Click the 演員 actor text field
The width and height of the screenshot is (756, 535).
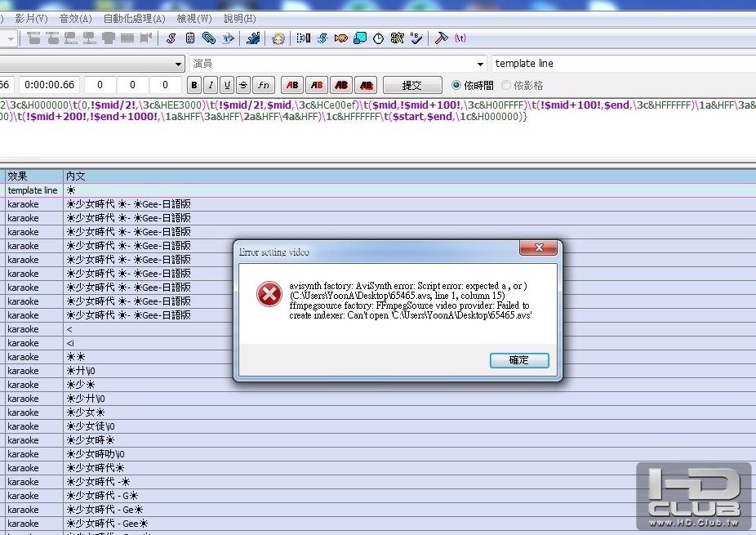tap(332, 64)
